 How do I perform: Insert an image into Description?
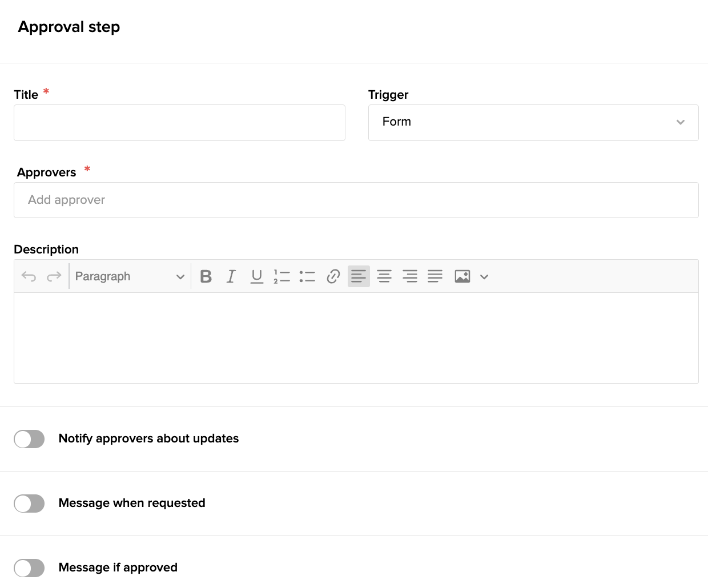tap(462, 276)
